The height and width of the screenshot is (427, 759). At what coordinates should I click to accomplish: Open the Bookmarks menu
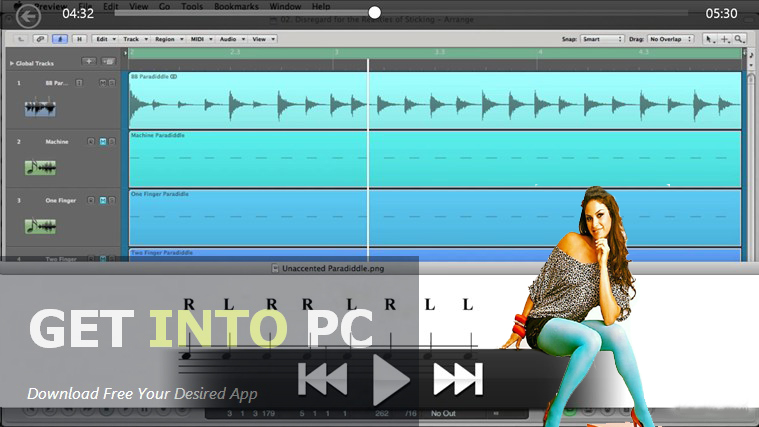(x=236, y=6)
